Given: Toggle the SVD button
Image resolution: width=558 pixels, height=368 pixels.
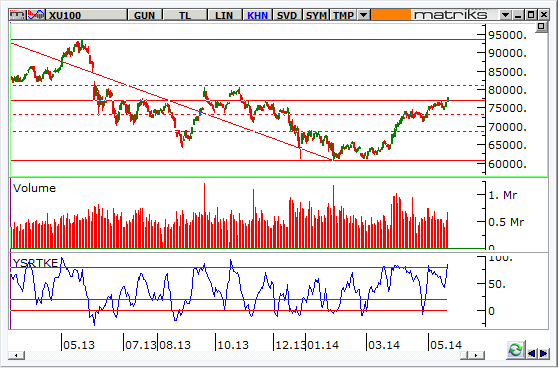Looking at the screenshot, I should coord(286,15).
